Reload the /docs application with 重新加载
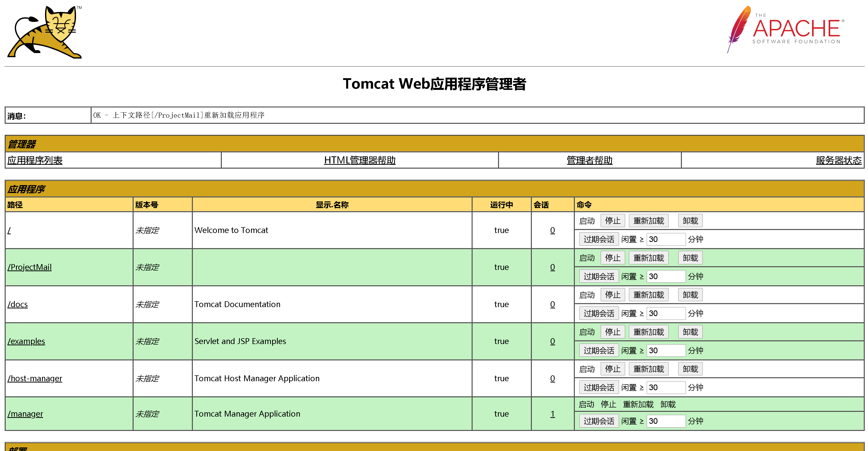868x451 pixels. 649,294
